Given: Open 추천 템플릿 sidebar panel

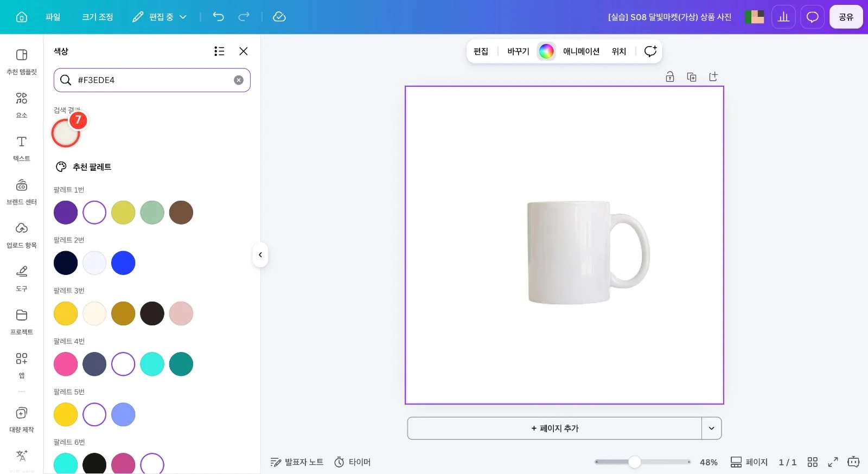Looking at the screenshot, I should (x=22, y=62).
